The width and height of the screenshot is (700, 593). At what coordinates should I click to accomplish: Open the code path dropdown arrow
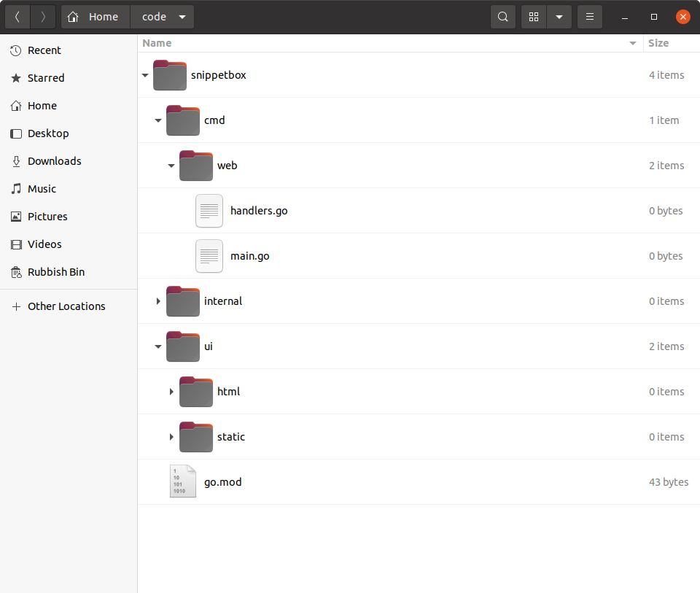(182, 17)
